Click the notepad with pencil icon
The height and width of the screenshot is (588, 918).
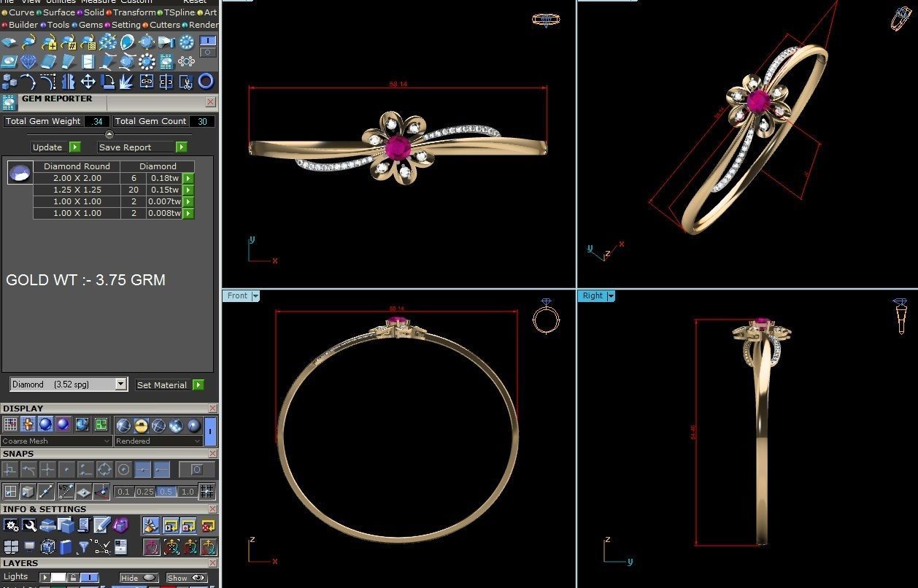pyautogui.click(x=102, y=525)
